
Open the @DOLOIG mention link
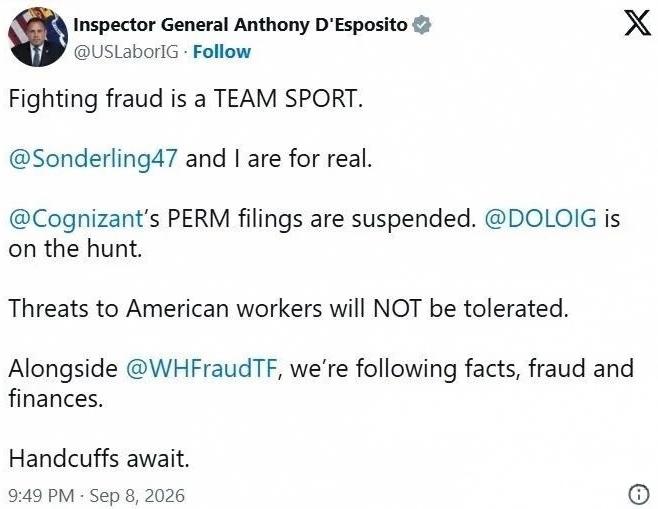pyautogui.click(x=540, y=219)
